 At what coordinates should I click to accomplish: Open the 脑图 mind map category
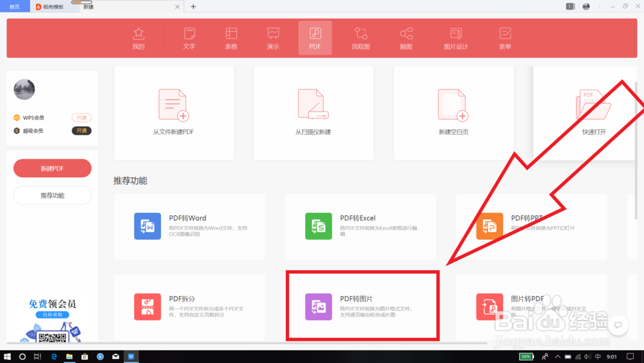coord(406,38)
